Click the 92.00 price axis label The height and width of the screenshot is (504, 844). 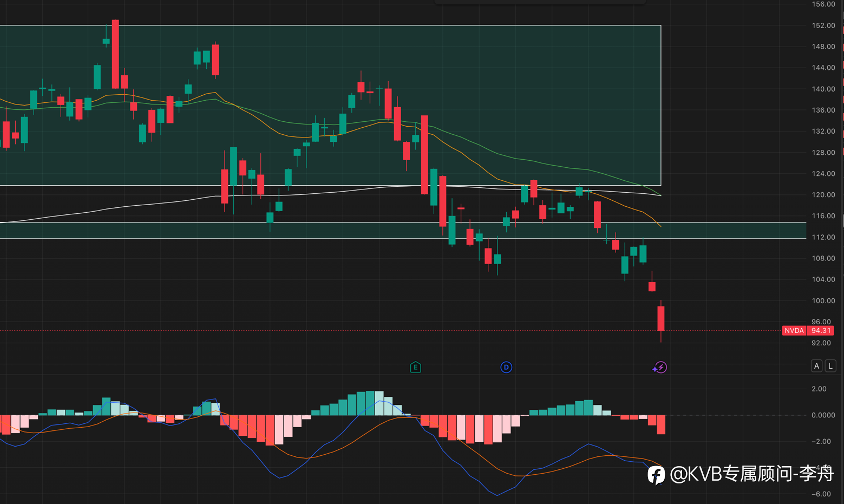click(x=821, y=343)
